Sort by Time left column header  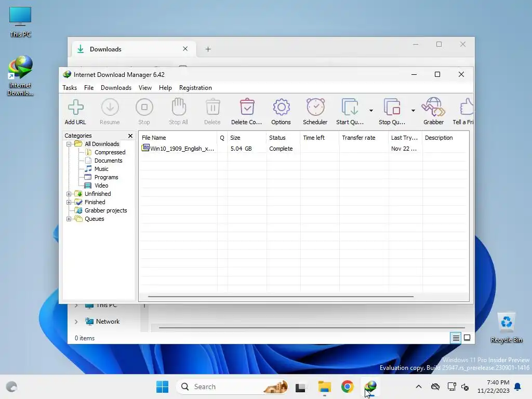[320, 138]
